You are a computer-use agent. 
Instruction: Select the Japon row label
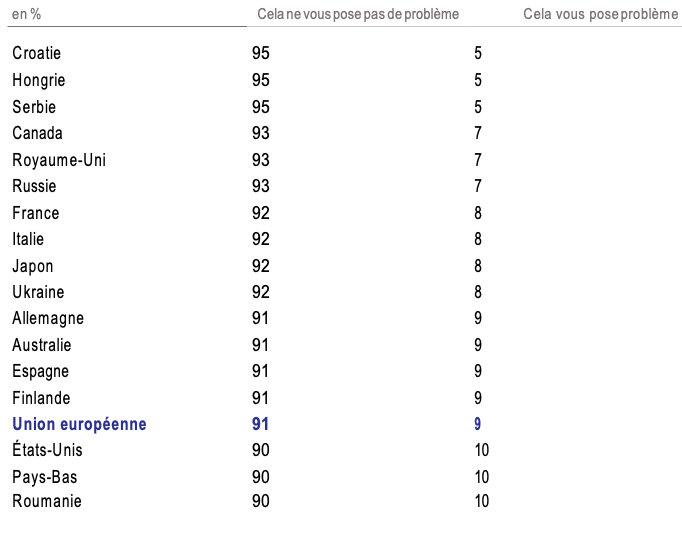pos(33,266)
